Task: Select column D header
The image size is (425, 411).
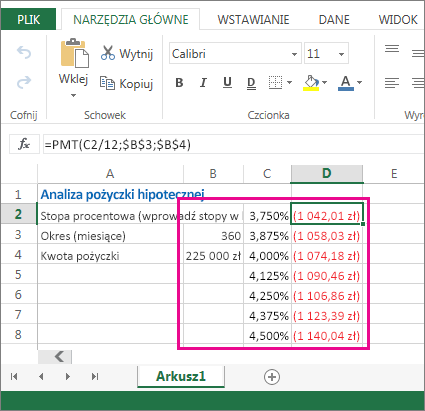Action: (x=327, y=173)
